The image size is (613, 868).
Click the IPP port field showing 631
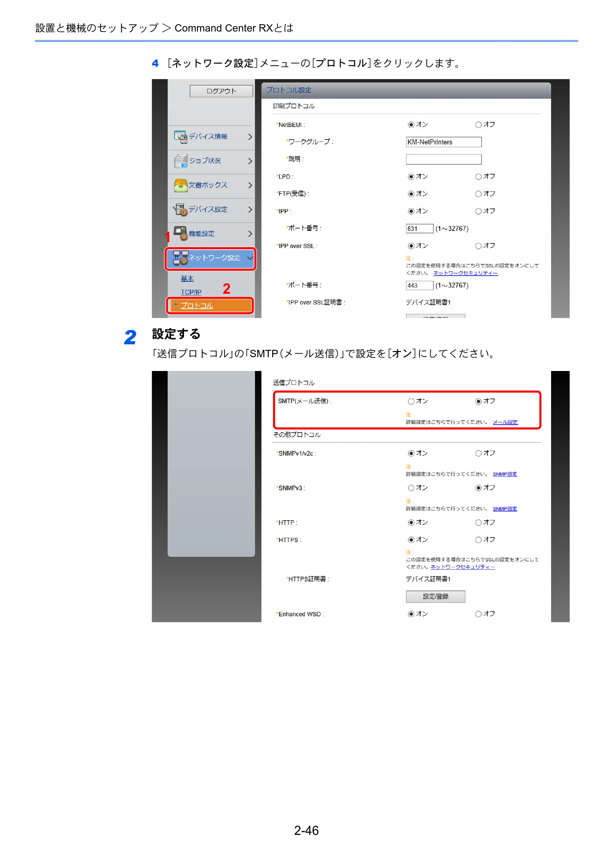(x=420, y=229)
